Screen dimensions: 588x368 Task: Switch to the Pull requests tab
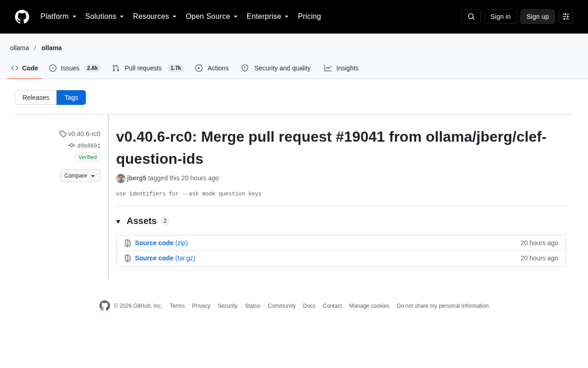(x=148, y=68)
